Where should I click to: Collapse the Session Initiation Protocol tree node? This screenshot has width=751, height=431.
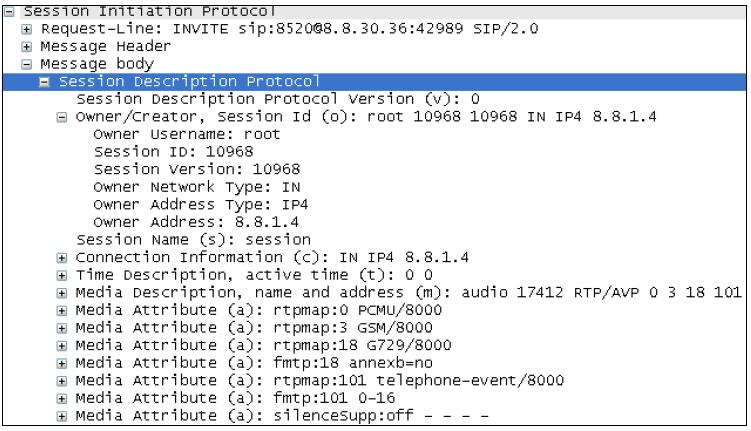coord(10,11)
